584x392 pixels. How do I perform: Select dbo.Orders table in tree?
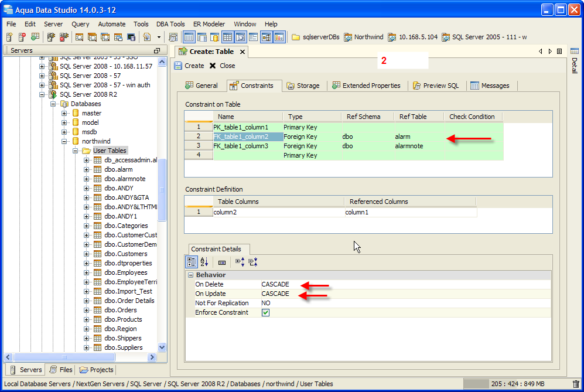121,310
